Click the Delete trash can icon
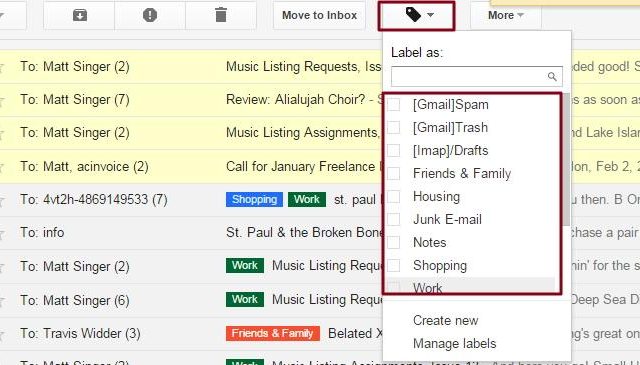The width and height of the screenshot is (640, 365). 221,16
